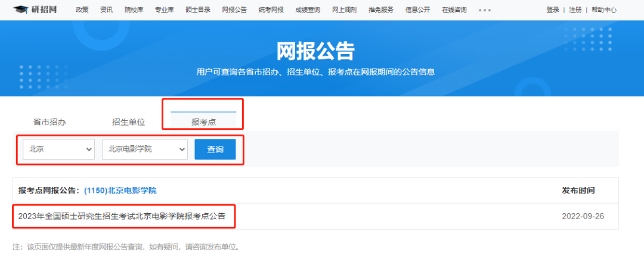644x265 pixels.
Task: Click the 研招网 graduation cap logo
Action: coord(35,10)
